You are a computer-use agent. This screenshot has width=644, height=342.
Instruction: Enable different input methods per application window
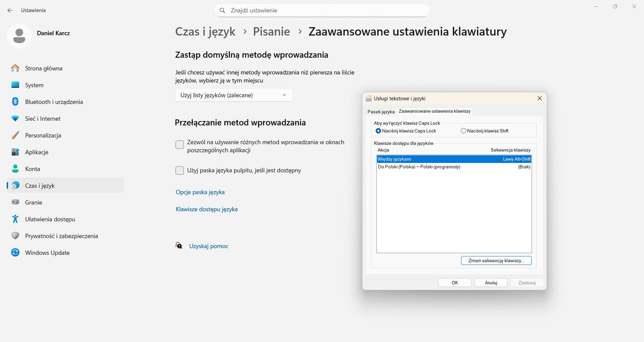[179, 144]
